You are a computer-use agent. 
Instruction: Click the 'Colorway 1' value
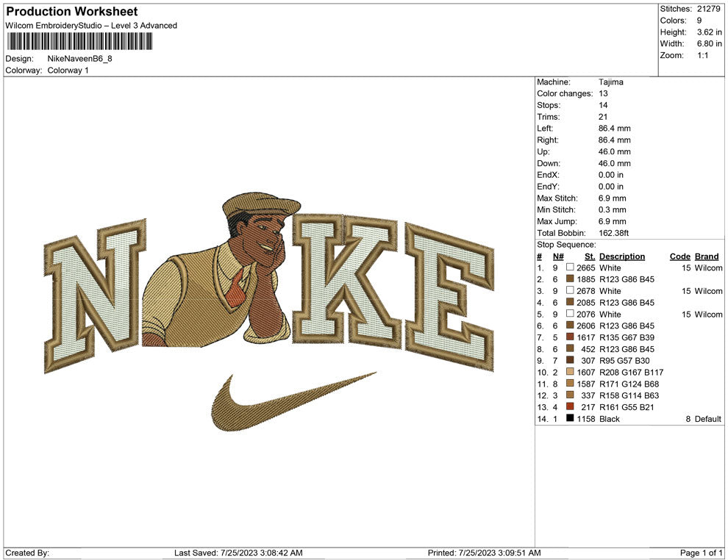click(x=68, y=70)
